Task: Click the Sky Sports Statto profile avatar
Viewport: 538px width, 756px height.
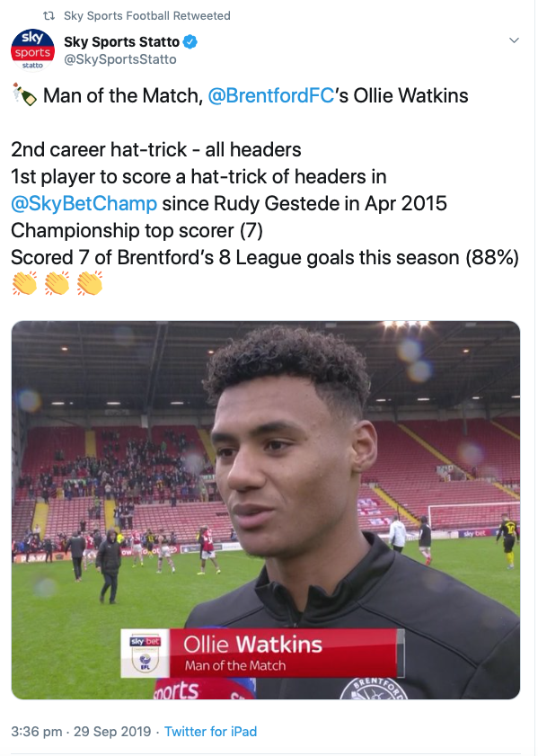Action: point(32,50)
